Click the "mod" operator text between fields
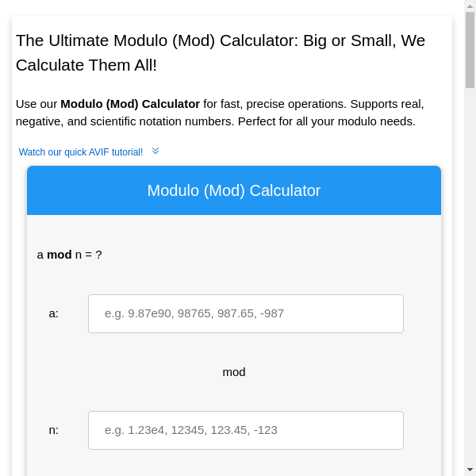This screenshot has width=476, height=476. (234, 372)
